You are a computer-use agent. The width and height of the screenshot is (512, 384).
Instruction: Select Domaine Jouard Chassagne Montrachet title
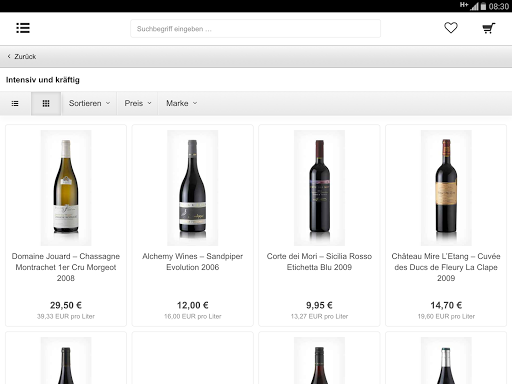click(x=66, y=267)
